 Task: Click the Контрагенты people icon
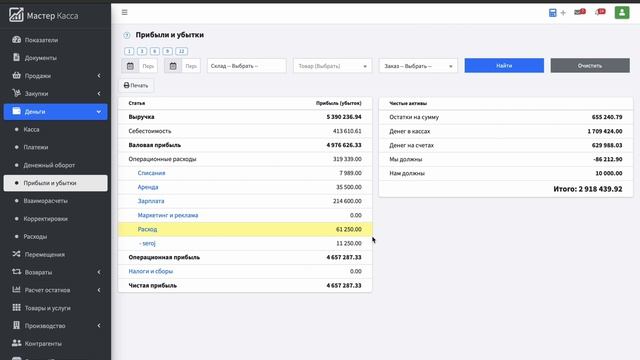point(16,343)
